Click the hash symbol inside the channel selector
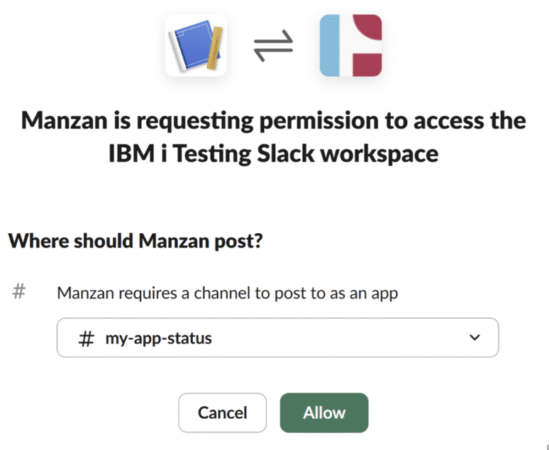Viewport: 549px width, 450px height. pyautogui.click(x=86, y=338)
